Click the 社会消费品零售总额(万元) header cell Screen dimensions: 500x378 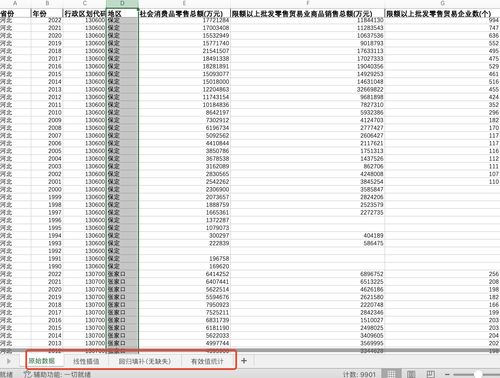(x=184, y=14)
